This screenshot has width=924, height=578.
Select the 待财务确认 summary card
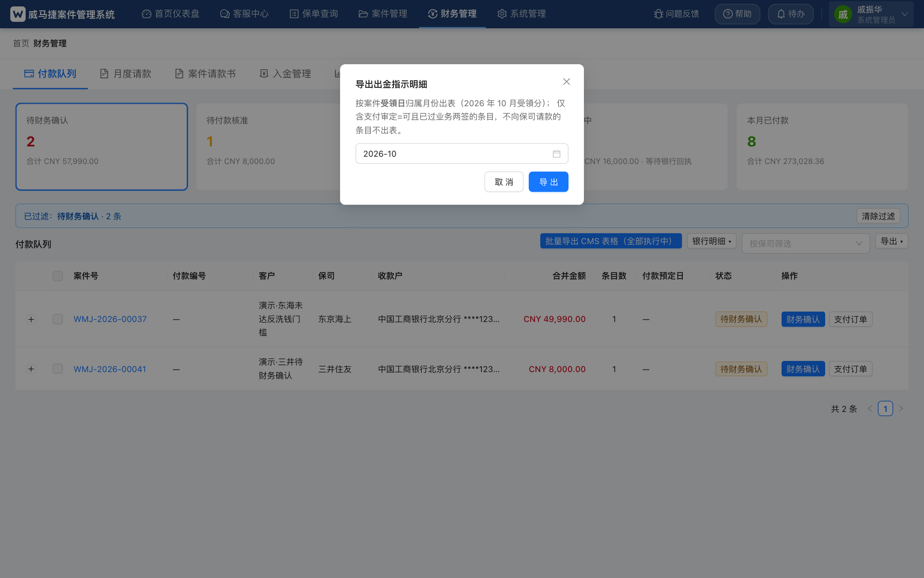[x=102, y=146]
